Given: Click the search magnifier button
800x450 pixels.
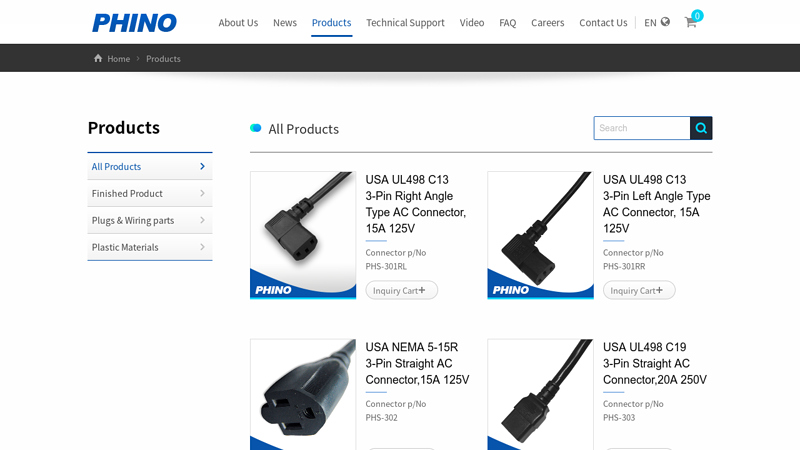Looking at the screenshot, I should tap(701, 128).
